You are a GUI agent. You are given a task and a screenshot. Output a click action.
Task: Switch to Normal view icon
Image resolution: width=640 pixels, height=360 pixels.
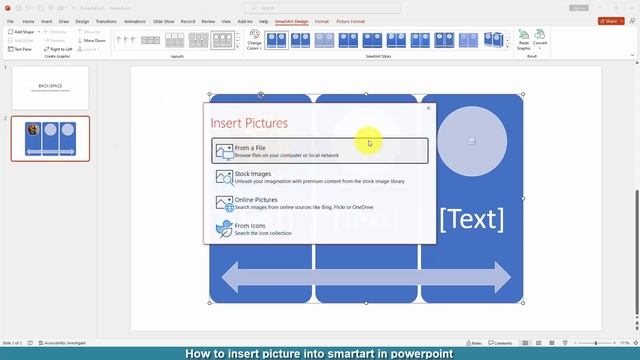pos(525,343)
